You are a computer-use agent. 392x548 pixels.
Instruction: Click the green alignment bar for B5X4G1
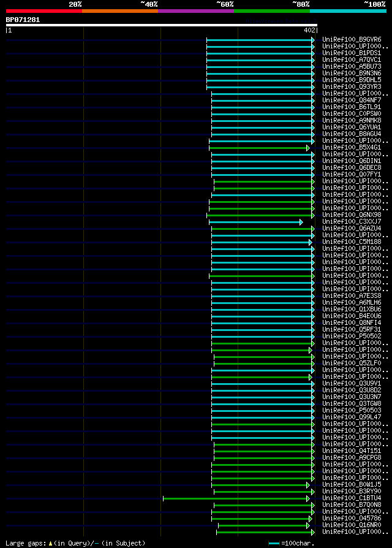click(x=258, y=148)
